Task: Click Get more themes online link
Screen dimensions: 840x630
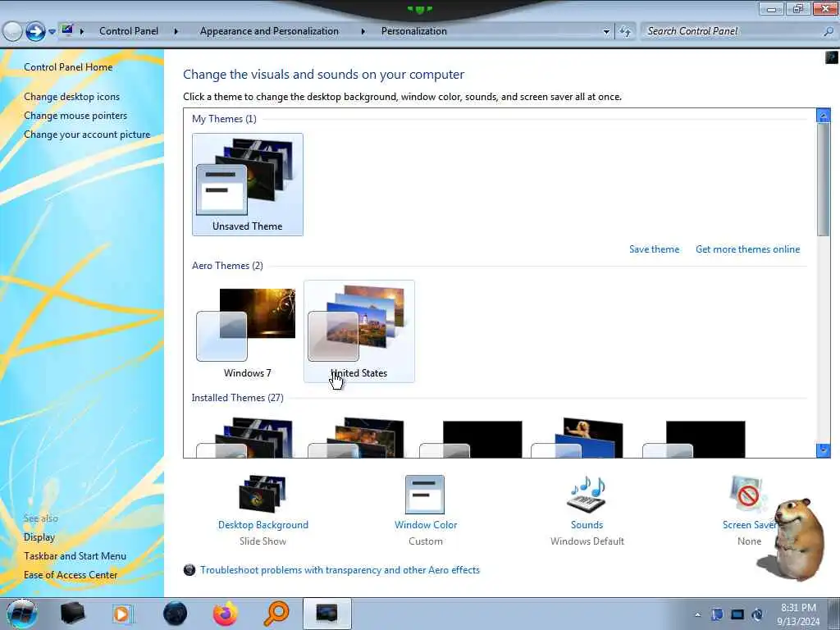Action: [747, 249]
